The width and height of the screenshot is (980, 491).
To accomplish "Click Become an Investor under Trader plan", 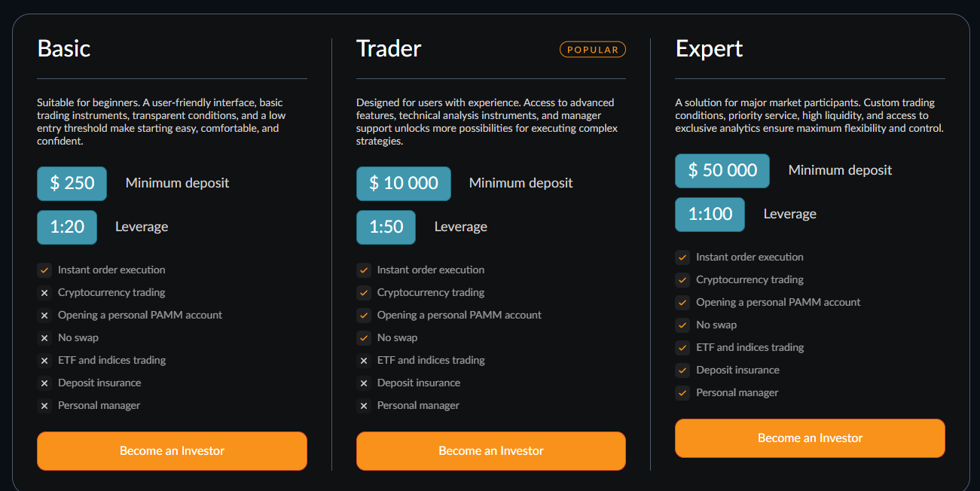I will [490, 450].
